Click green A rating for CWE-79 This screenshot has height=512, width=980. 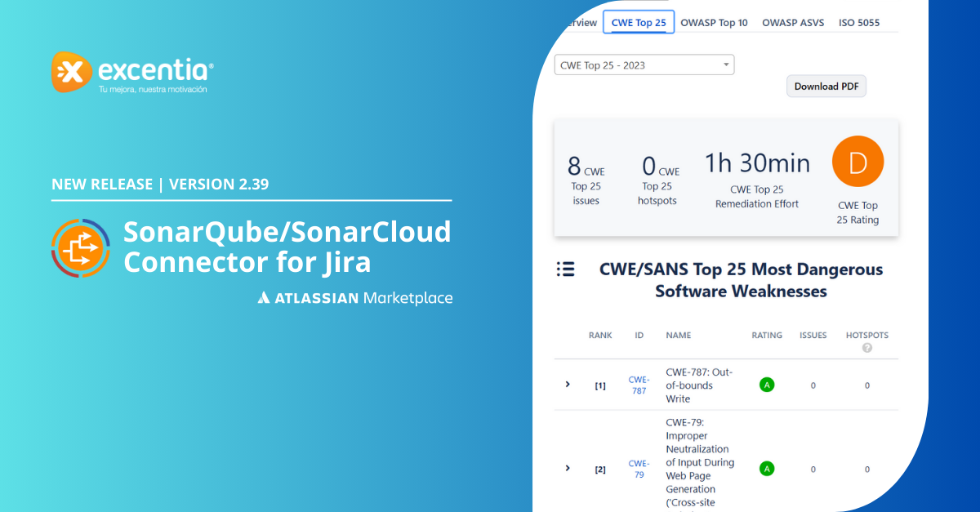click(766, 469)
